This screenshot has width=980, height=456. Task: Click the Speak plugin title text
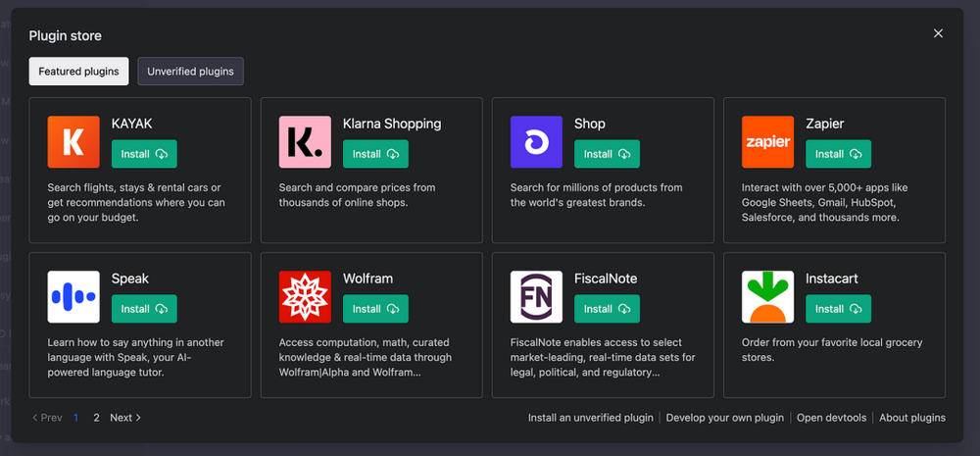click(x=130, y=279)
